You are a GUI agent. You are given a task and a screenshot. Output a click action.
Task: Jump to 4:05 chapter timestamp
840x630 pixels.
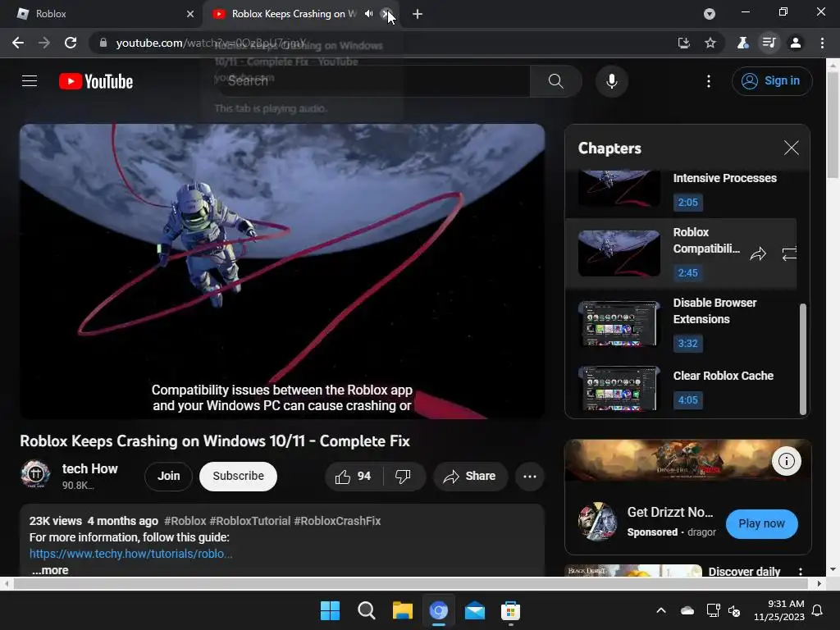(x=688, y=399)
